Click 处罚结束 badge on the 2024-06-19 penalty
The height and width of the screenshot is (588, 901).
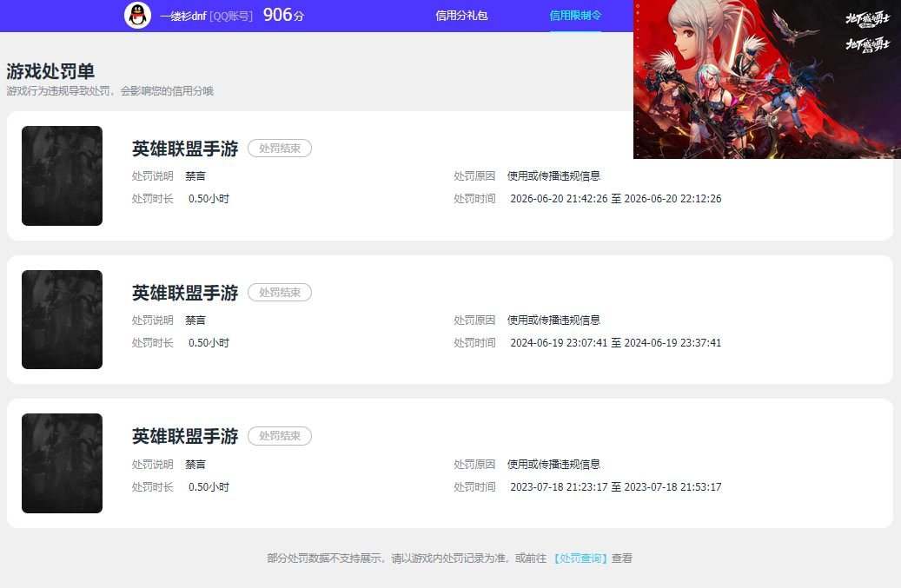click(x=280, y=293)
